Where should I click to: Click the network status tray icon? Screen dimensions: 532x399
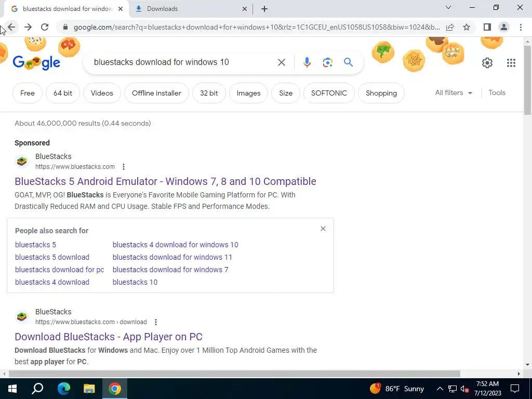[452, 389]
